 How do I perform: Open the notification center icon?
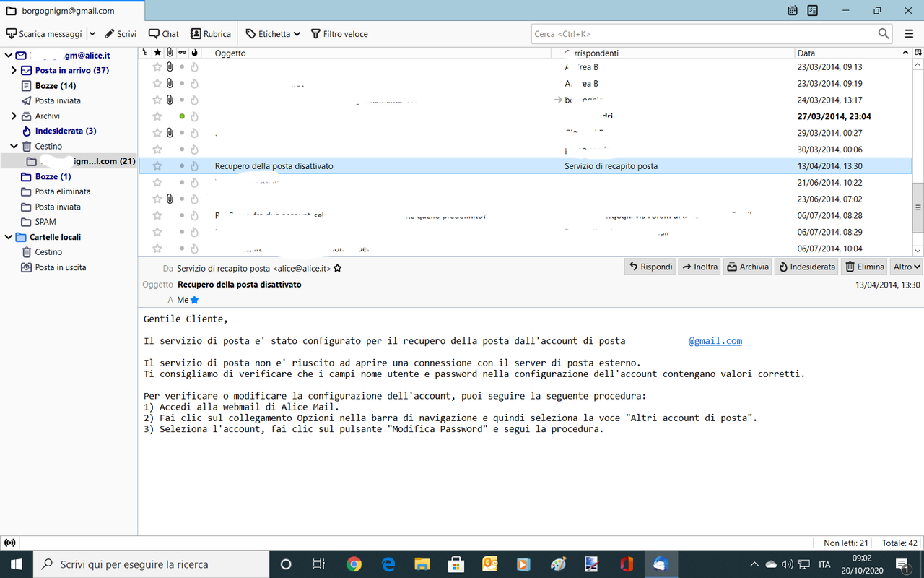tap(902, 564)
